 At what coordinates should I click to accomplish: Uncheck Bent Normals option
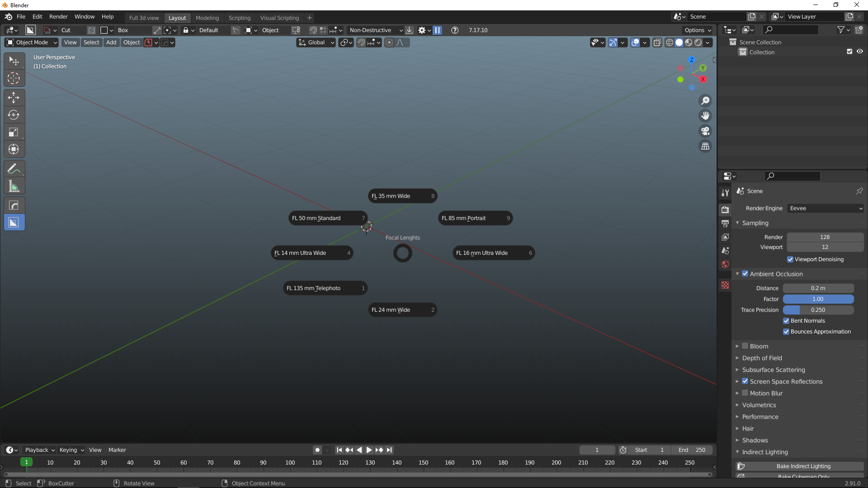tap(787, 320)
